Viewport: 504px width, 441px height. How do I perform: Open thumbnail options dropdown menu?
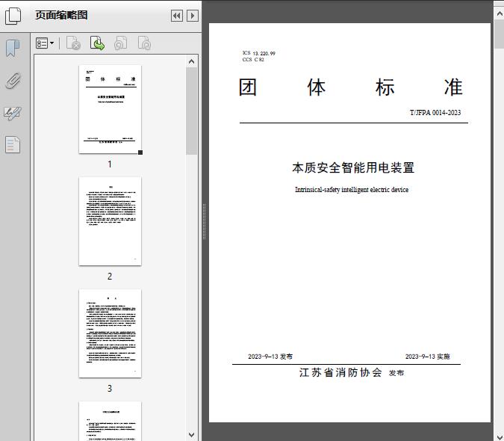pyautogui.click(x=45, y=43)
